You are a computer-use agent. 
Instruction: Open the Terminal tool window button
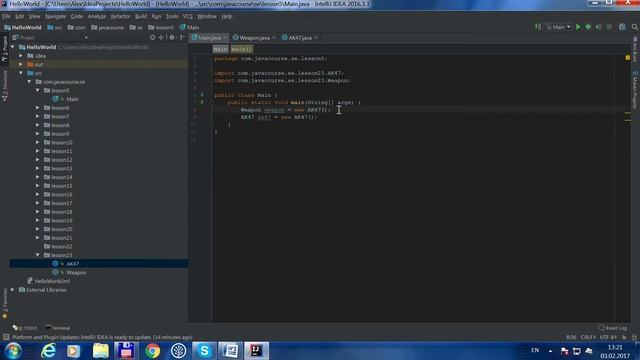pyautogui.click(x=58, y=328)
